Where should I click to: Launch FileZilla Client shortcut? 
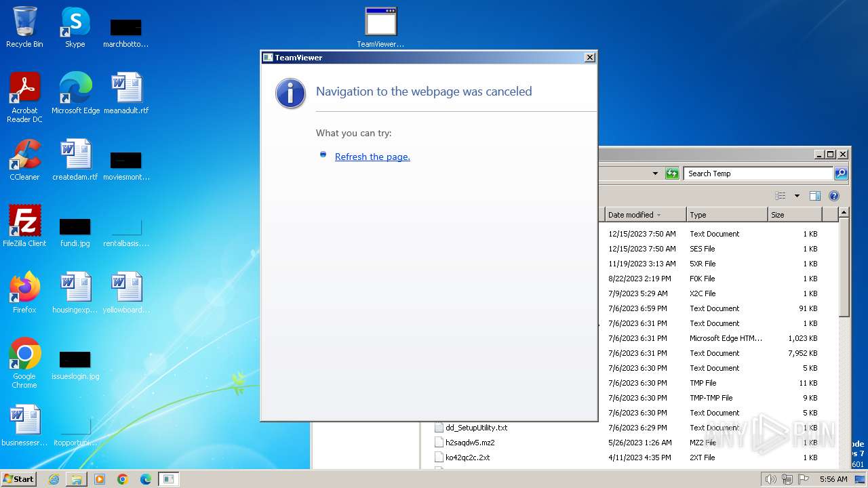pos(25,226)
